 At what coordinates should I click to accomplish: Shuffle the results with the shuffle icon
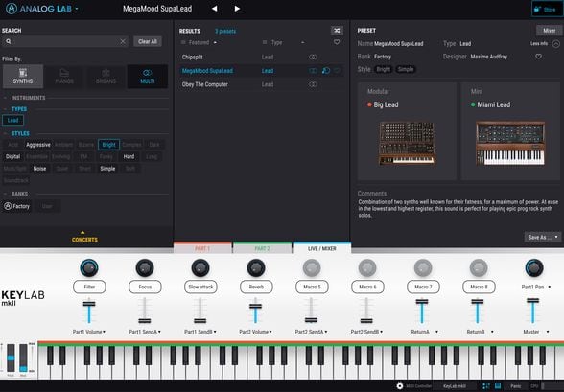337,31
